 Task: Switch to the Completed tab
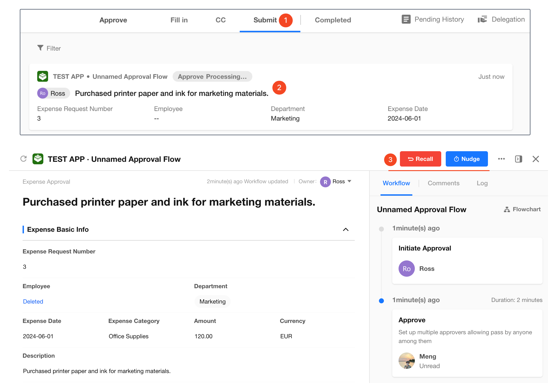333,20
